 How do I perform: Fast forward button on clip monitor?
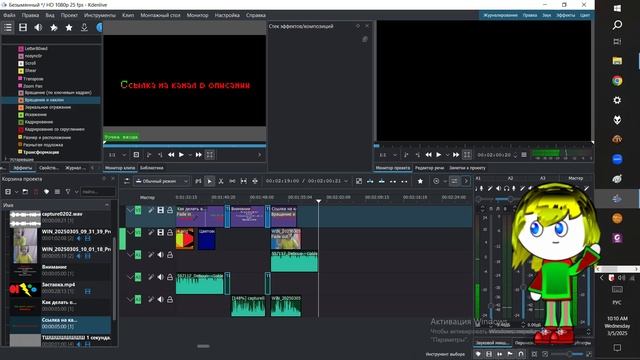click(199, 155)
